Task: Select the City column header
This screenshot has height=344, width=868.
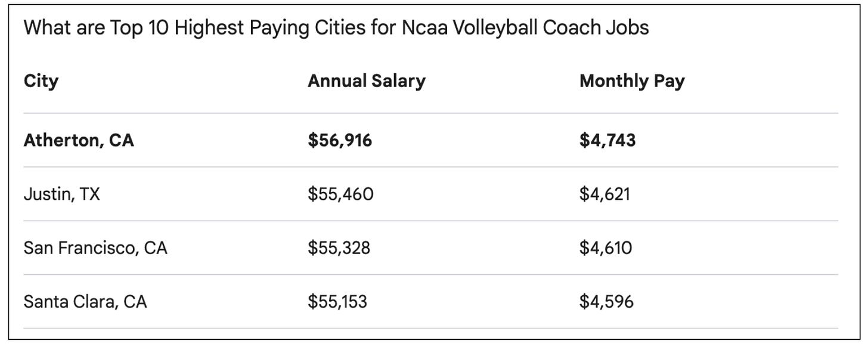Action: coord(41,82)
